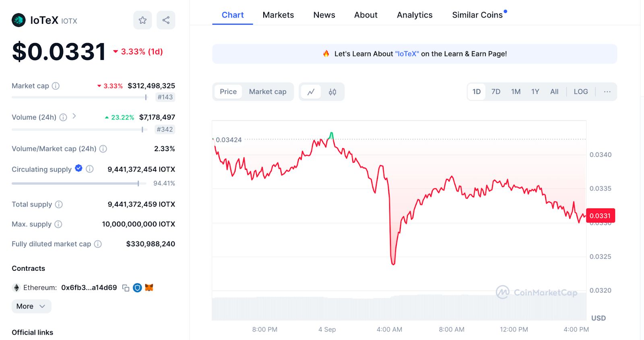644x340 pixels.
Task: Switch to the Analytics tab
Action: [415, 15]
